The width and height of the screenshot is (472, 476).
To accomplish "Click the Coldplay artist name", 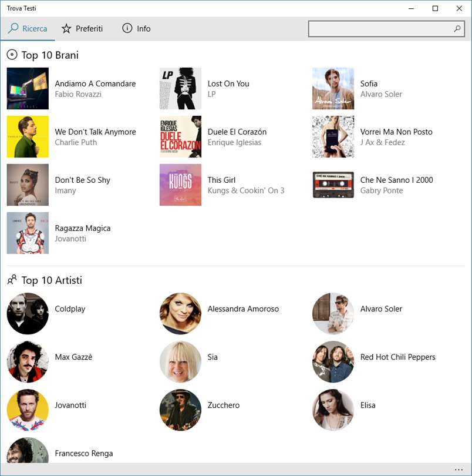I will 70,309.
